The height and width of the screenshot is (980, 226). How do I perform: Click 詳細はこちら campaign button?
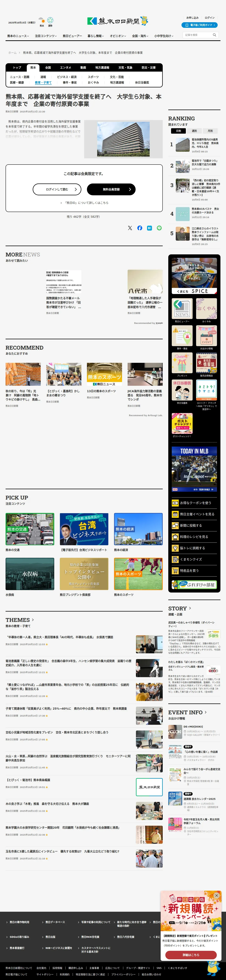coord(191,955)
